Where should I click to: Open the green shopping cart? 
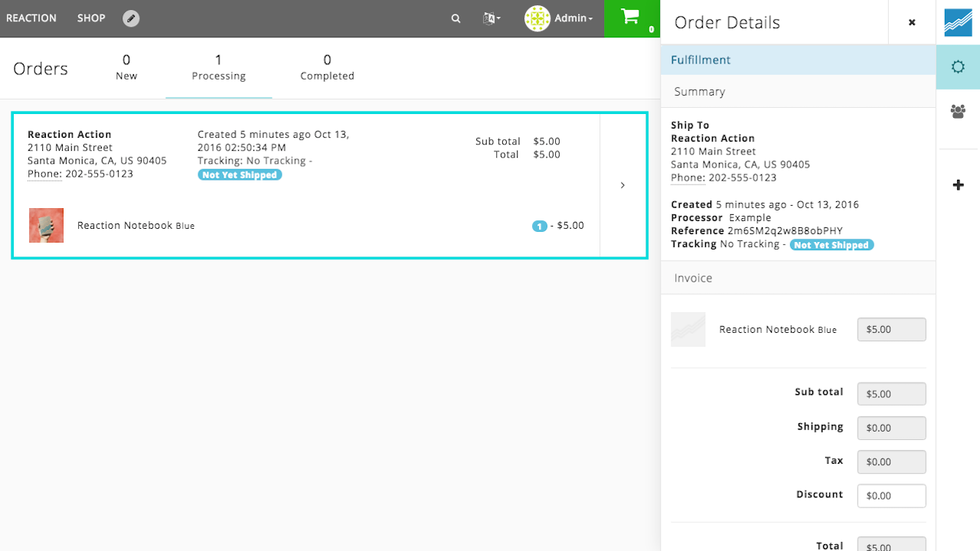click(x=632, y=18)
